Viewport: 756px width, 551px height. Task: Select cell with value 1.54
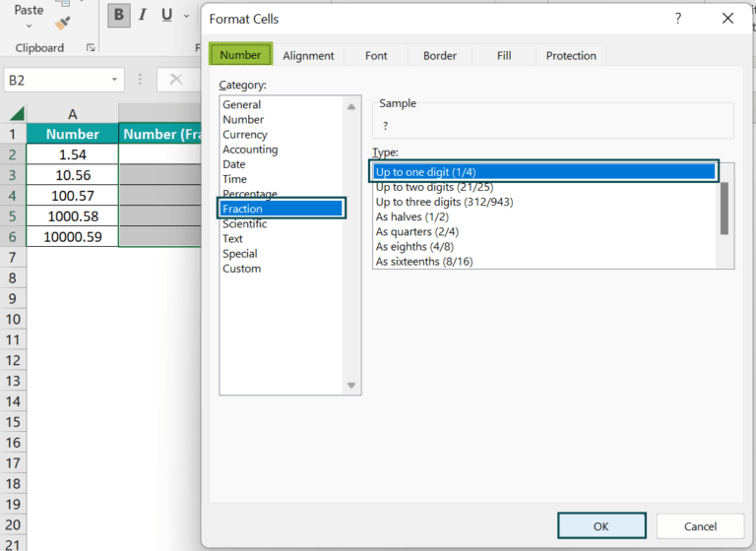[x=72, y=154]
